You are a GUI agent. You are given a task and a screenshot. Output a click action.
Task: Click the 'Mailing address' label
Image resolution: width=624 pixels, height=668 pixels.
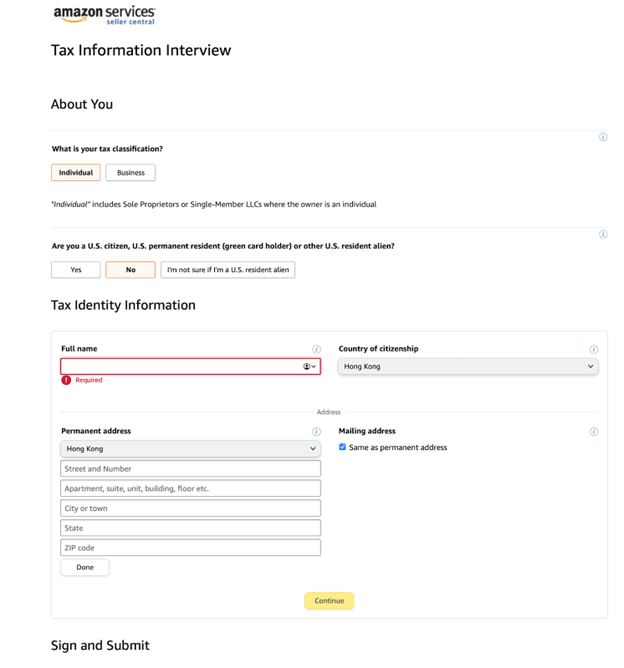[x=367, y=431]
